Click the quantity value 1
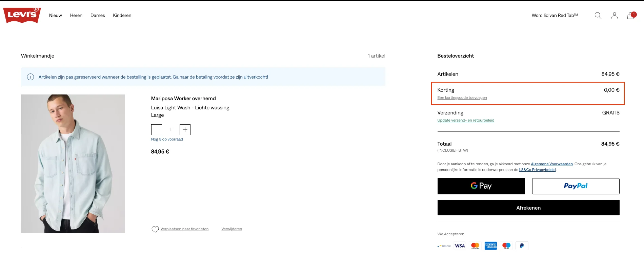Viewport: 644px width, 257px height. [171, 130]
